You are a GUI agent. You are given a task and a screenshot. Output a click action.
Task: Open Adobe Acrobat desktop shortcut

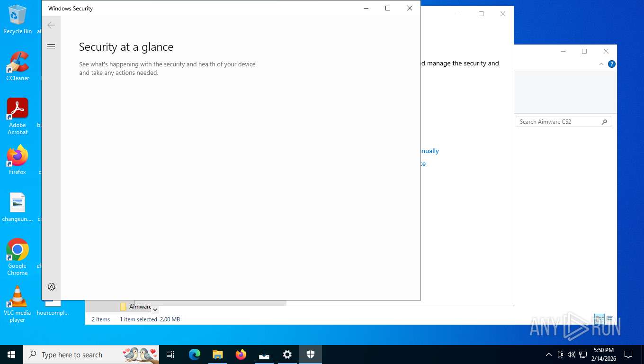coord(18,117)
